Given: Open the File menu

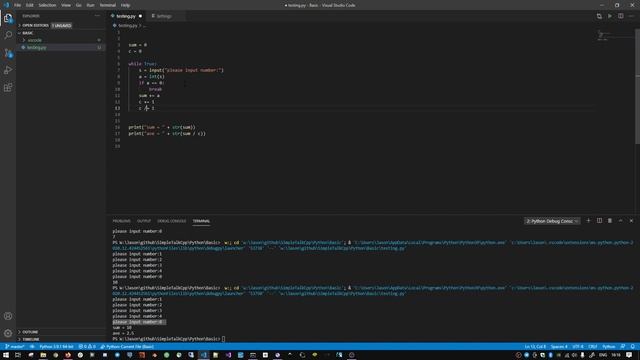Looking at the screenshot, I should [x=17, y=5].
